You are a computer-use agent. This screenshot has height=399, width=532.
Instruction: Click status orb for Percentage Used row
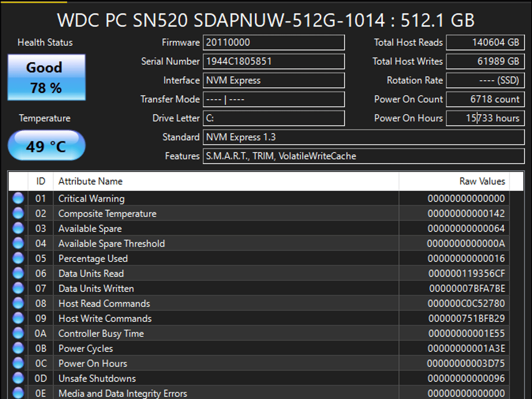click(x=18, y=258)
